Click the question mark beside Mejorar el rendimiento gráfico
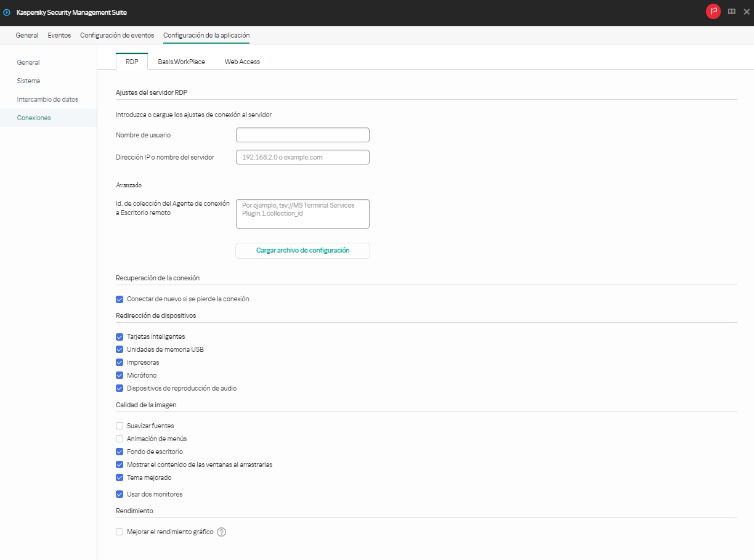 pyautogui.click(x=222, y=532)
